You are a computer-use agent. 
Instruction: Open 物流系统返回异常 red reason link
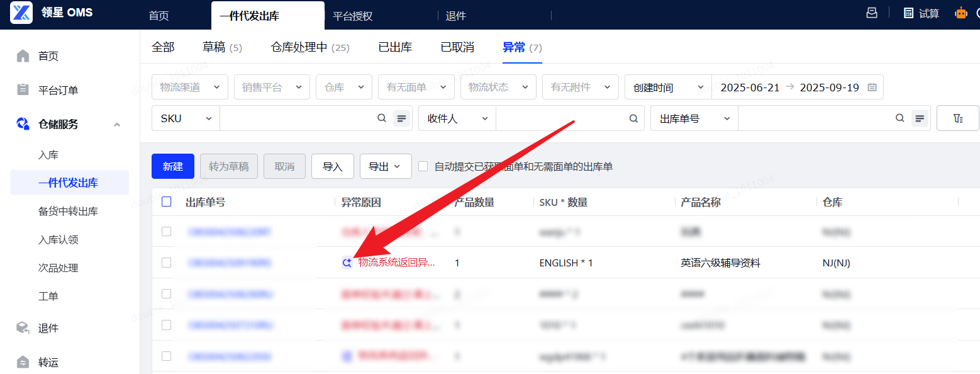click(x=396, y=263)
